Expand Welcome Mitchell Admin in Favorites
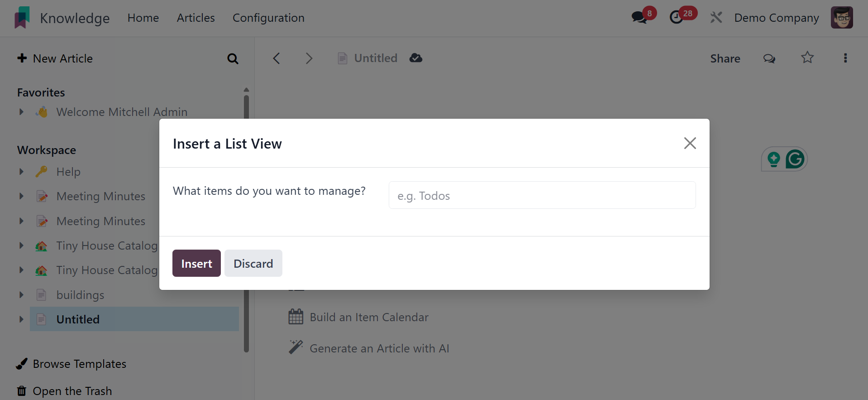 tap(21, 112)
